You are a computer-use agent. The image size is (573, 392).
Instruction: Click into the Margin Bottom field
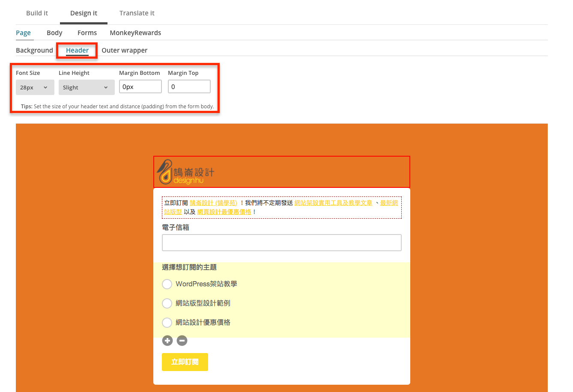140,87
